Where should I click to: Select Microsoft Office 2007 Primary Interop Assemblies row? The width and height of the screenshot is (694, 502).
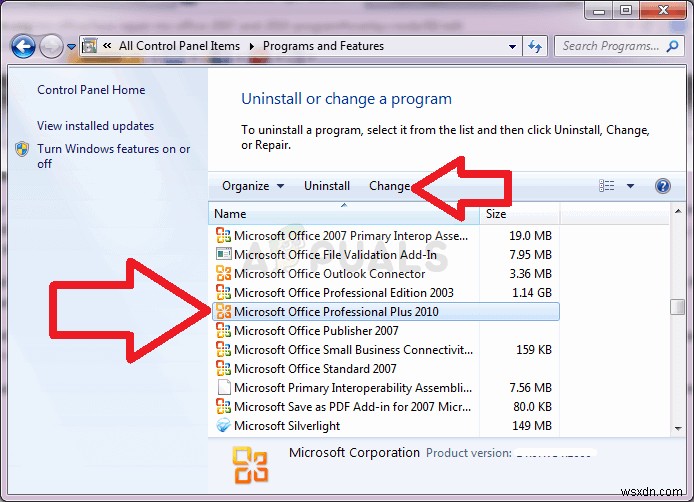tap(384, 236)
